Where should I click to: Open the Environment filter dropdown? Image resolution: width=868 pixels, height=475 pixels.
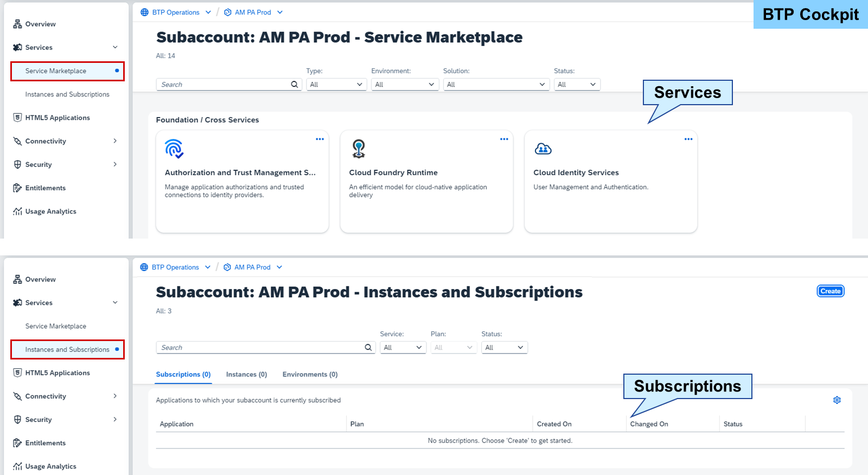[x=405, y=85]
